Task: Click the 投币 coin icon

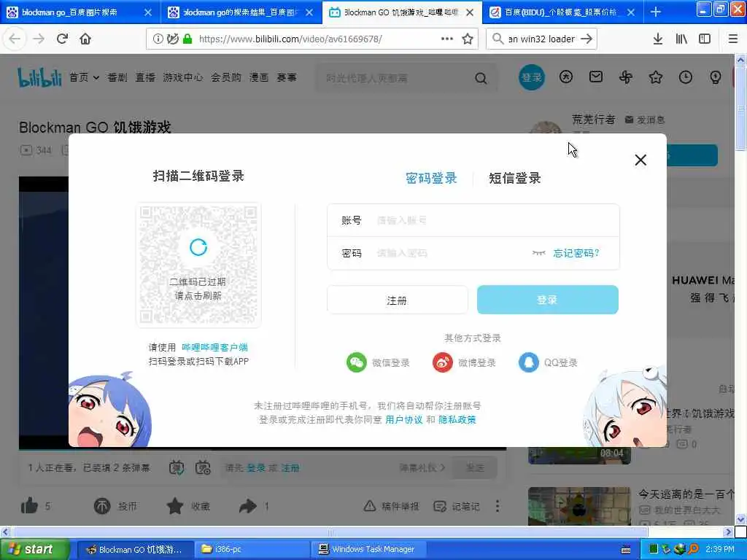Action: 102,506
